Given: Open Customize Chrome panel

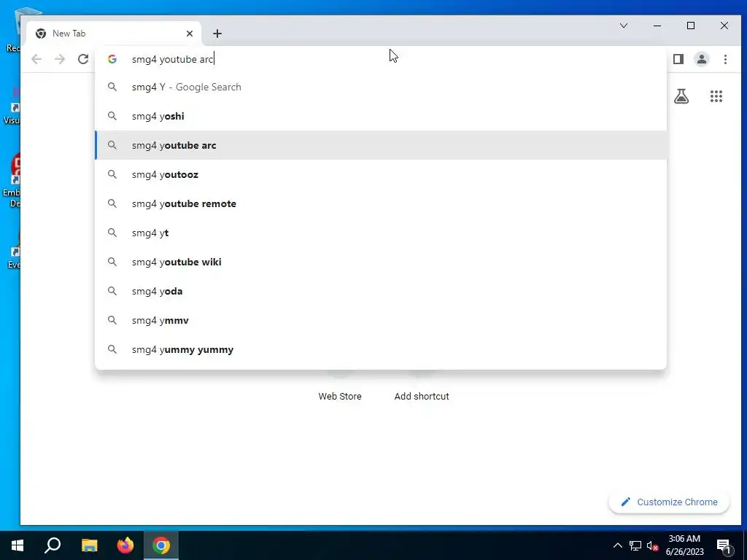Looking at the screenshot, I should coord(669,502).
